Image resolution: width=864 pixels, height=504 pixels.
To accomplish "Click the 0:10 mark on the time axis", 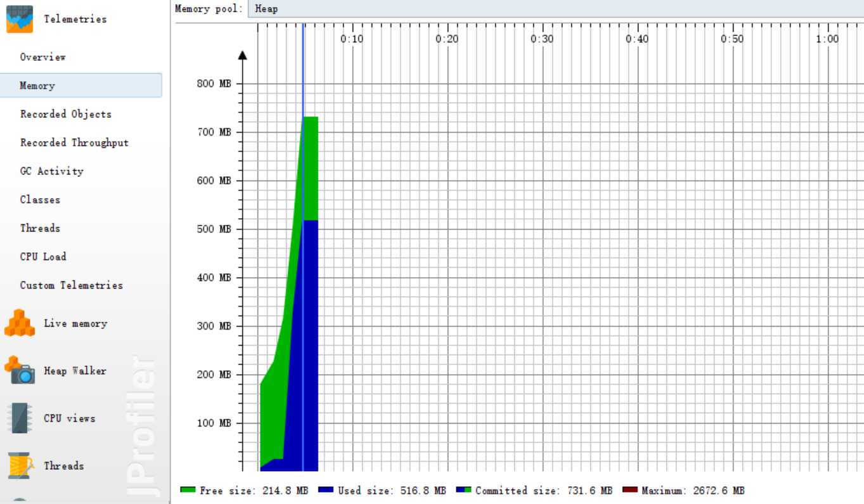I will pos(352,39).
